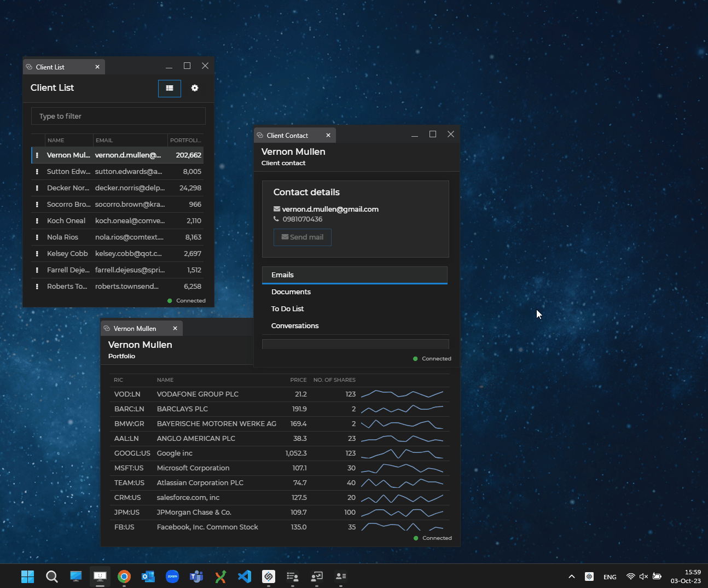Viewport: 708px width, 588px height.
Task: Click the Type to filter field
Action: click(x=118, y=116)
